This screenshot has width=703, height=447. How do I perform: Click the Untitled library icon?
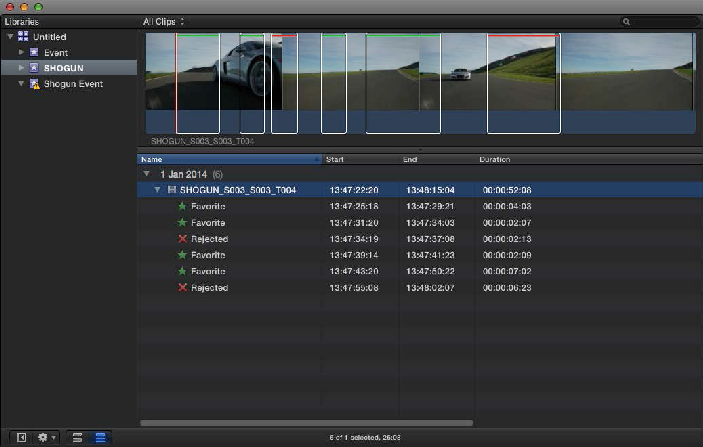tap(23, 37)
